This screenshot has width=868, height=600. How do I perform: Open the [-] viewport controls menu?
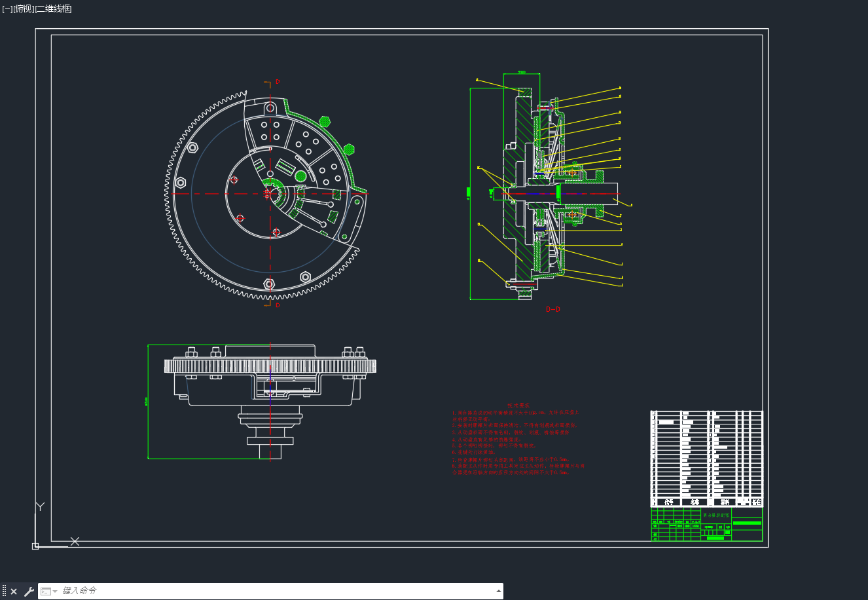(x=7, y=9)
